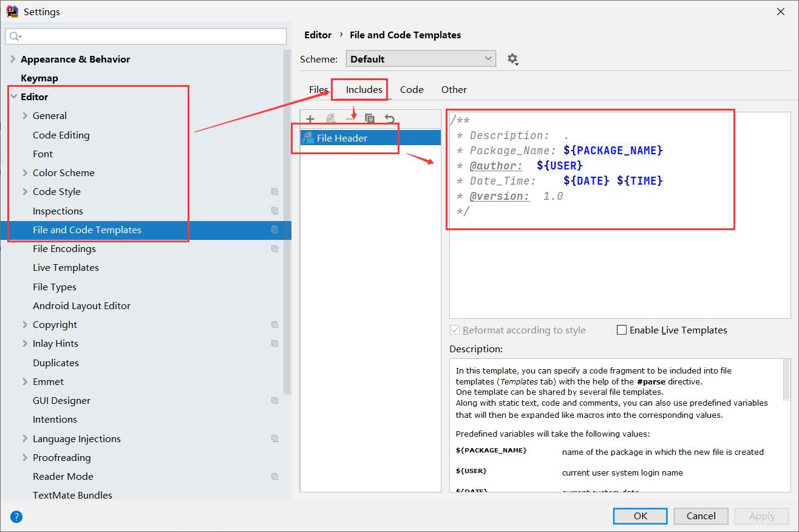Select File and Code Templates item
The width and height of the screenshot is (799, 532).
coord(146,230)
